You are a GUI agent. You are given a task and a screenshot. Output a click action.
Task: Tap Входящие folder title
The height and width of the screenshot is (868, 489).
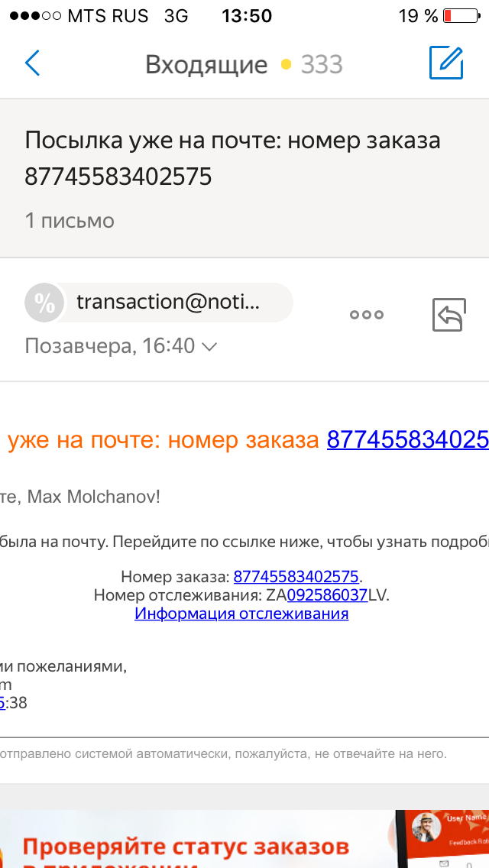pos(206,65)
